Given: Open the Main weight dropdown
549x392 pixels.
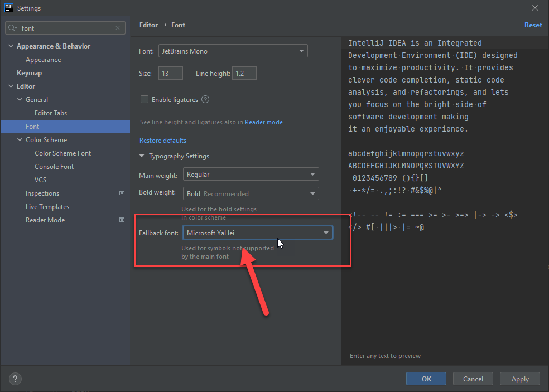Looking at the screenshot, I should [x=251, y=175].
